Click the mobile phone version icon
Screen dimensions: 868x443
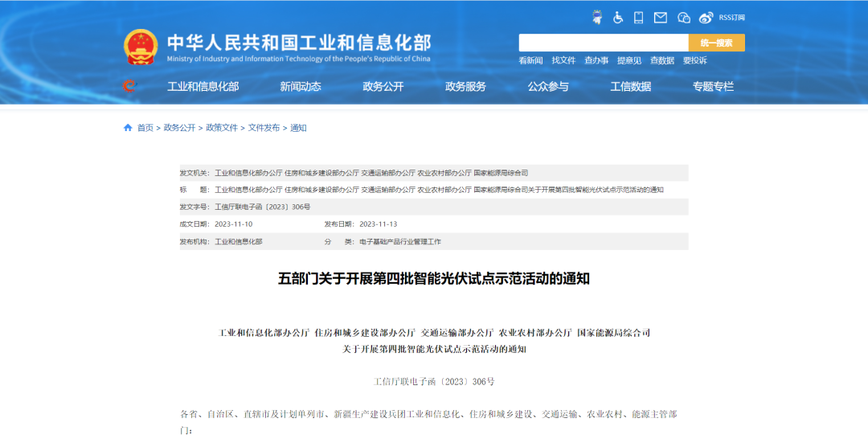pyautogui.click(x=639, y=17)
